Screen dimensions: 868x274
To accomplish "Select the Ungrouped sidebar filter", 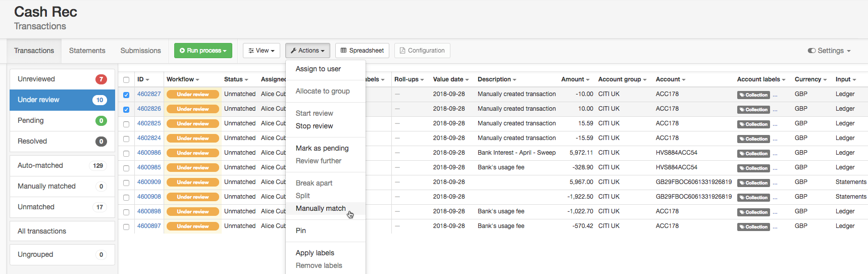I will (x=62, y=254).
